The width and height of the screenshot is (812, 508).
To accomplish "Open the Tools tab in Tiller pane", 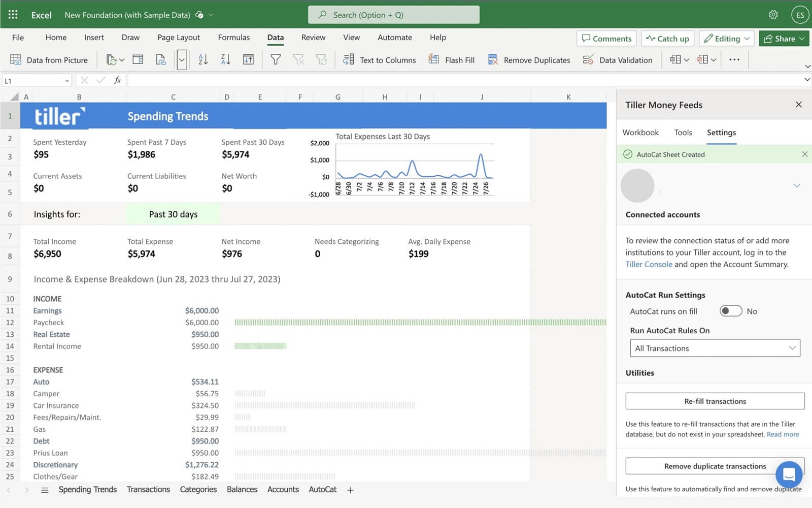I will point(683,133).
